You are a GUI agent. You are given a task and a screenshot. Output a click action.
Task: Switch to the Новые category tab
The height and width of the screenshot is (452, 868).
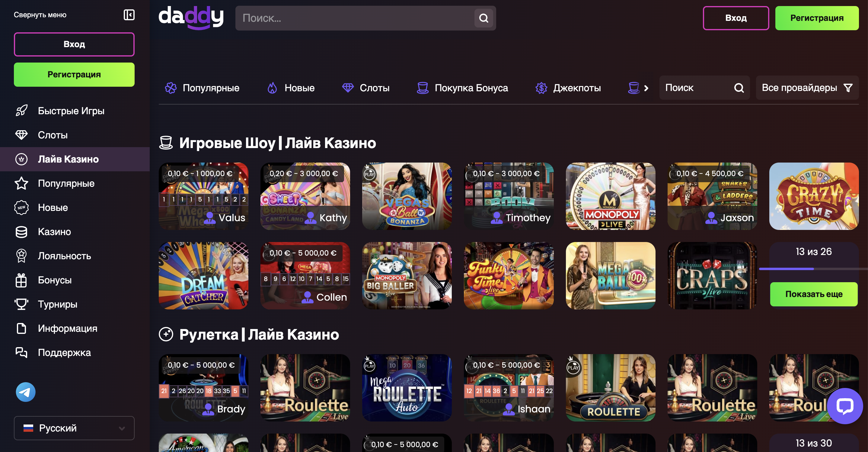click(291, 88)
